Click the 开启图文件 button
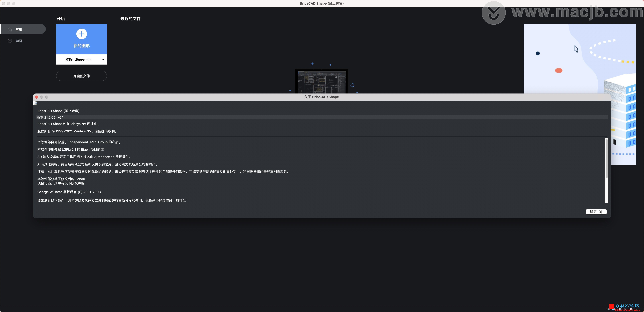The height and width of the screenshot is (312, 644). click(x=82, y=76)
